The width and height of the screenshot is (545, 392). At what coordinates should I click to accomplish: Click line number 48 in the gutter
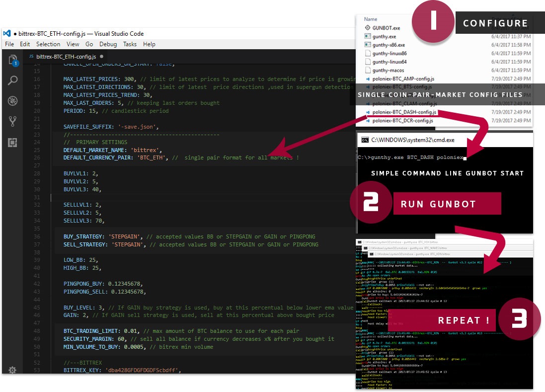pos(37,331)
